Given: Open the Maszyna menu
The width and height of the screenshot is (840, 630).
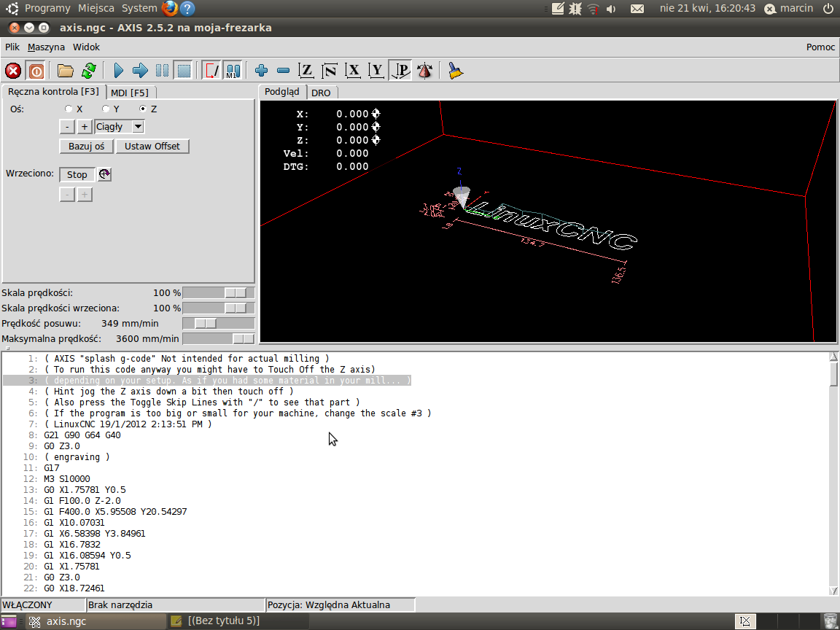Looking at the screenshot, I should tap(46, 47).
